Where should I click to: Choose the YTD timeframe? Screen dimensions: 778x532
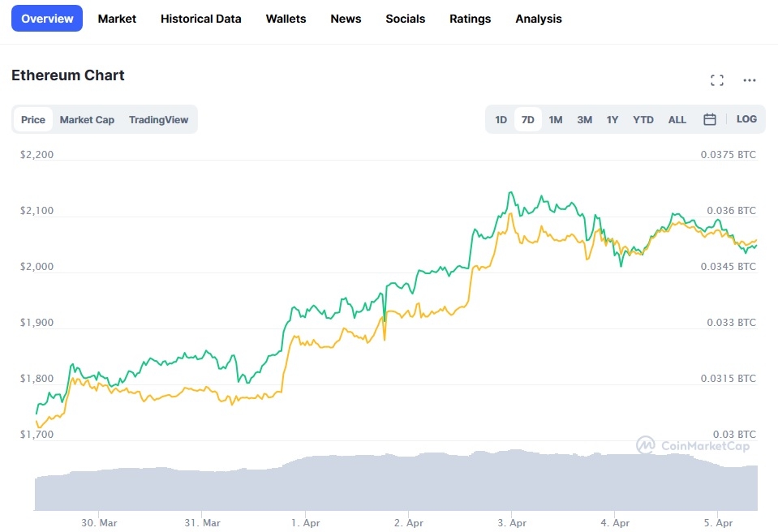tap(643, 118)
